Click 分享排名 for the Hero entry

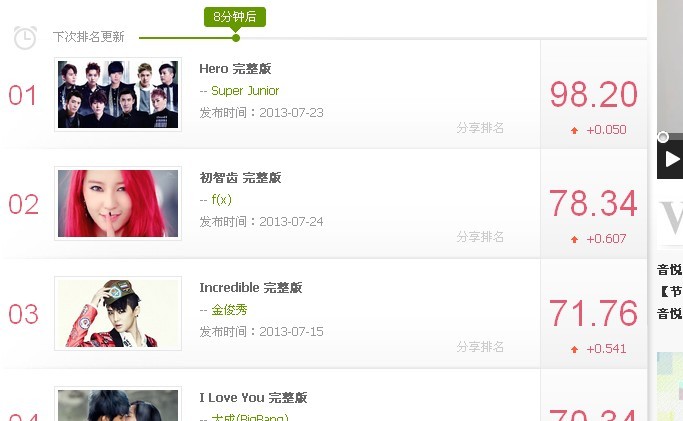[480, 128]
